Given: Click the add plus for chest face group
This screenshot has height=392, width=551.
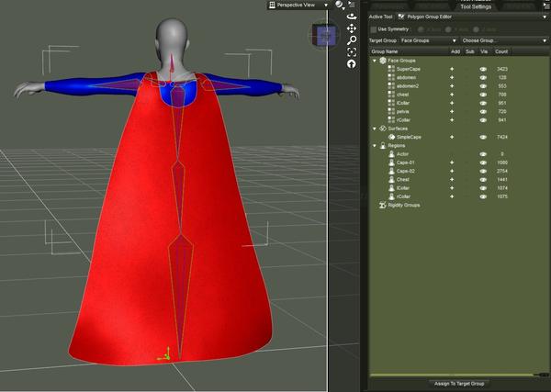Looking at the screenshot, I should 452,95.
